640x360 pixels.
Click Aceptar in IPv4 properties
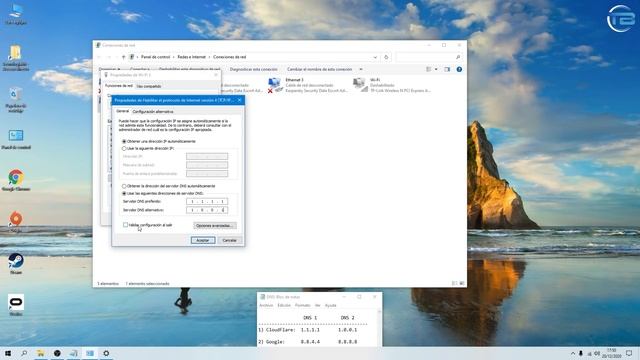(203, 240)
